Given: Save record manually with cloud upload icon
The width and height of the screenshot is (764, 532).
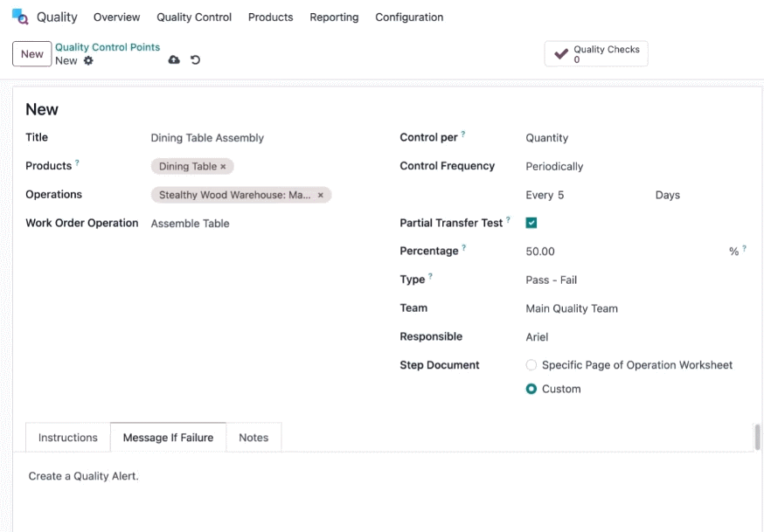Looking at the screenshot, I should (174, 59).
